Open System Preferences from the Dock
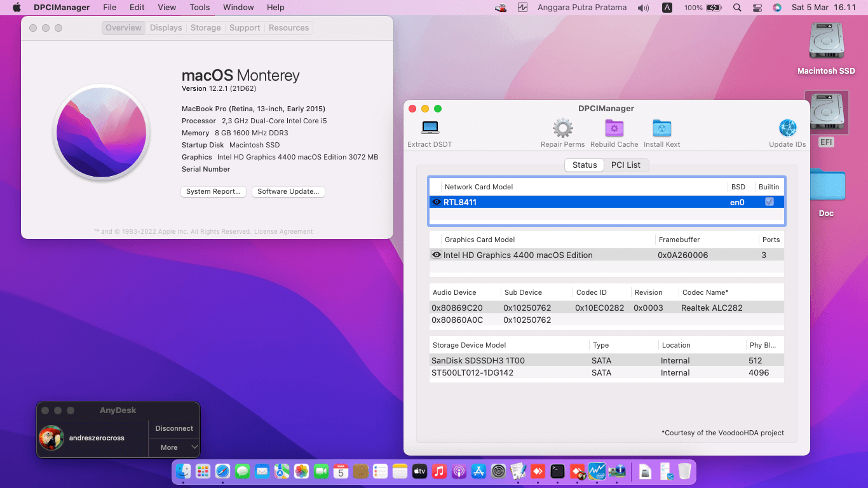Viewport: 868px width, 488px height. click(498, 471)
